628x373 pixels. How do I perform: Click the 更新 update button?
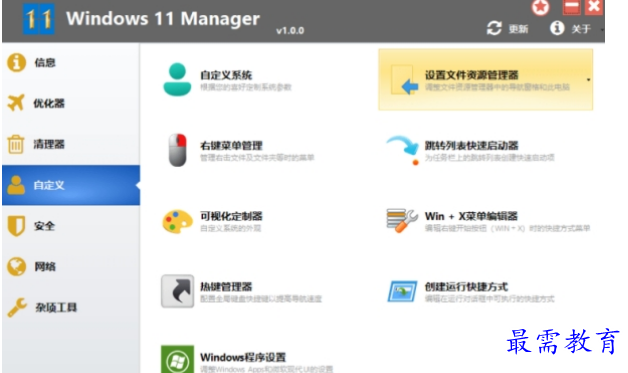(x=507, y=28)
